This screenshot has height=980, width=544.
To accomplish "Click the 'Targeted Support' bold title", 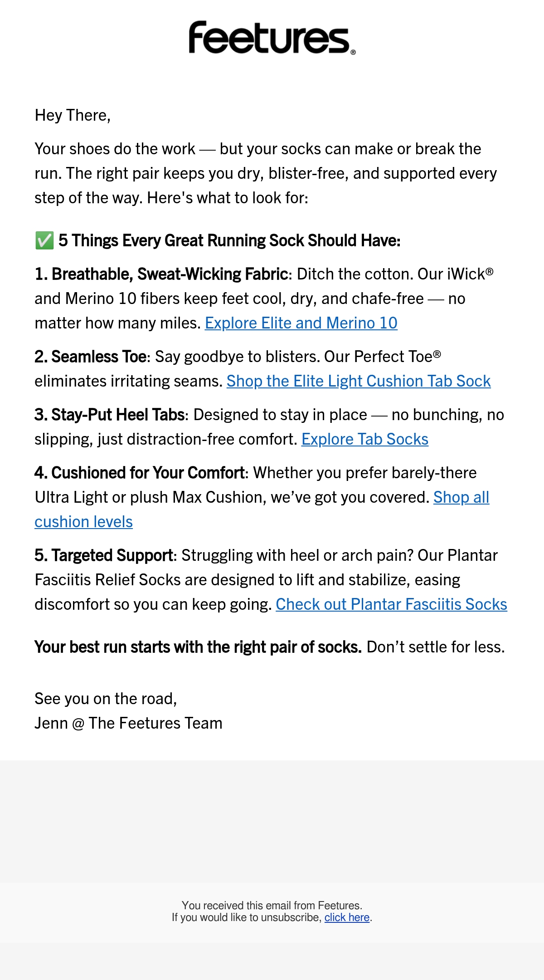I will pos(112,555).
